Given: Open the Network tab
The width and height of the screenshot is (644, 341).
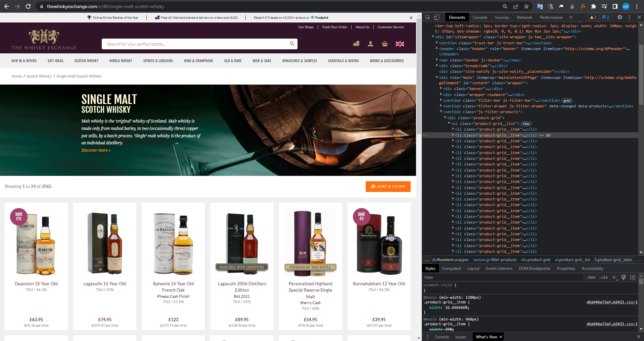Looking at the screenshot, I should coord(524,17).
